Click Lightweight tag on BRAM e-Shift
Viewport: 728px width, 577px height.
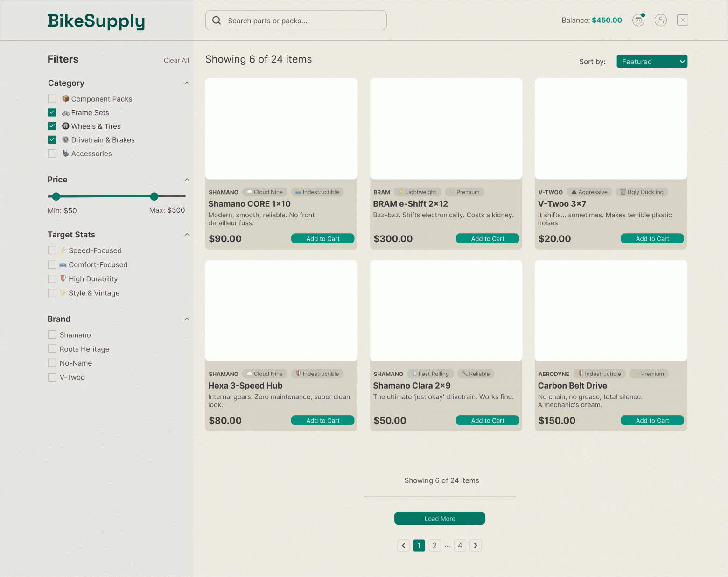(418, 192)
